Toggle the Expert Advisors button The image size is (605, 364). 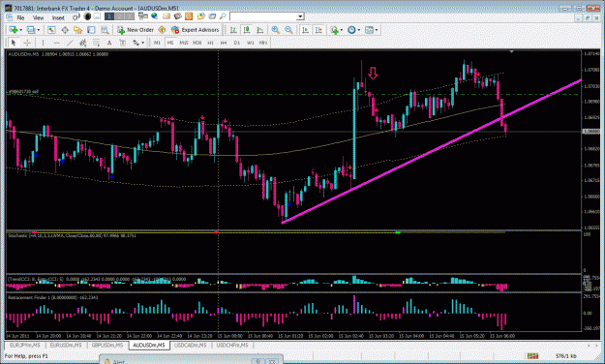tap(196, 30)
